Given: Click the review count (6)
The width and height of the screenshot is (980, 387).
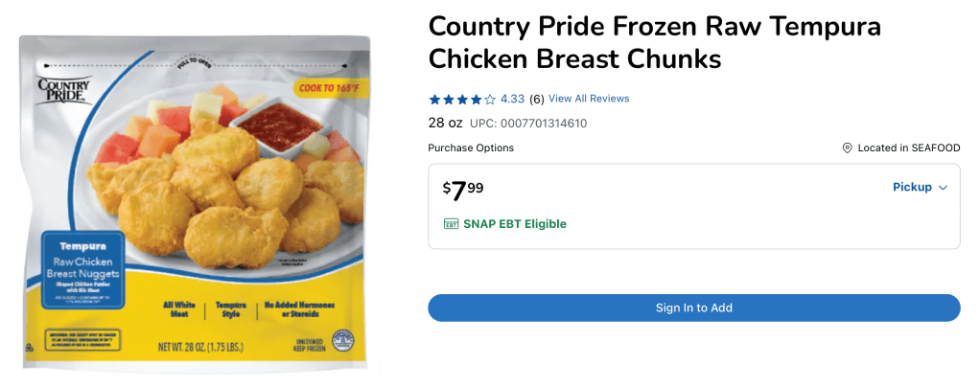Looking at the screenshot, I should point(537,99).
